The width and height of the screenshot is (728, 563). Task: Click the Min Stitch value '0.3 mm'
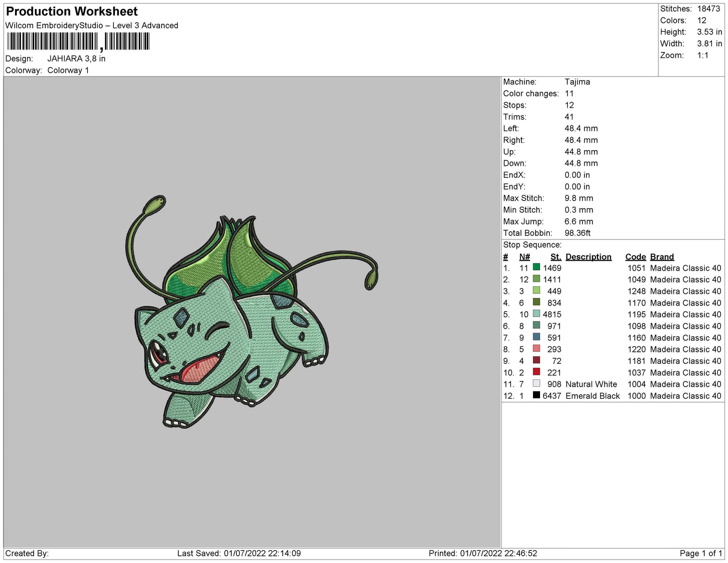coord(579,210)
